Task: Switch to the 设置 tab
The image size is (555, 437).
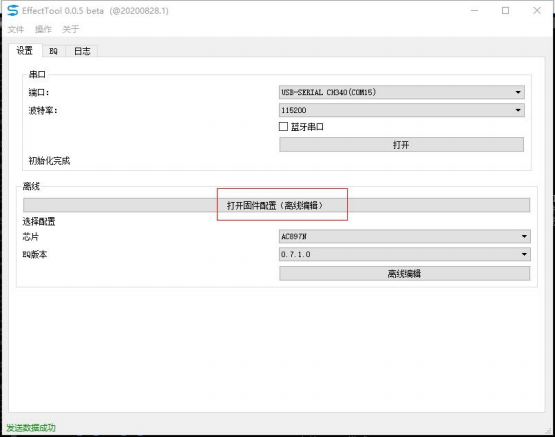Action: pyautogui.click(x=25, y=51)
